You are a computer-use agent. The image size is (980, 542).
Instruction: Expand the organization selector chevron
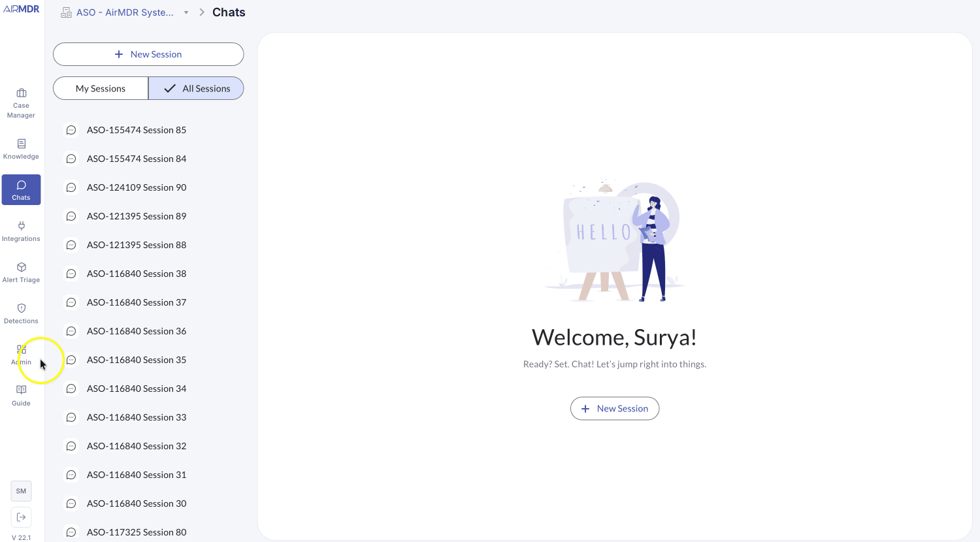(186, 12)
